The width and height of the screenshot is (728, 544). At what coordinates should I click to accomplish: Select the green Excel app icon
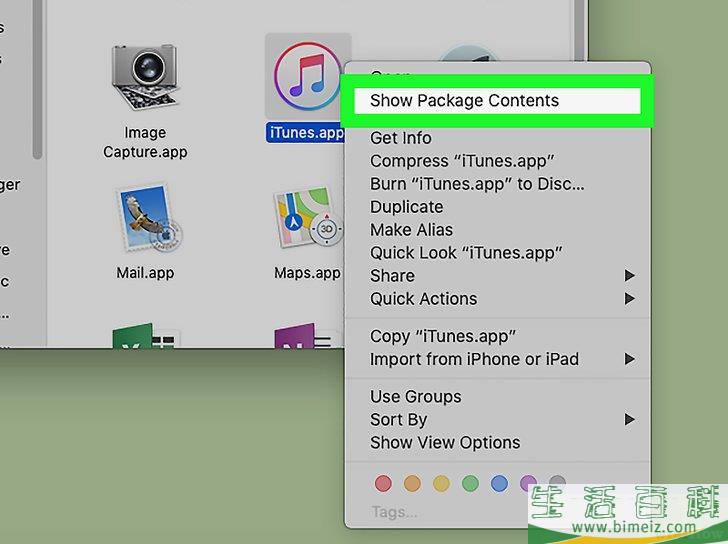click(145, 335)
